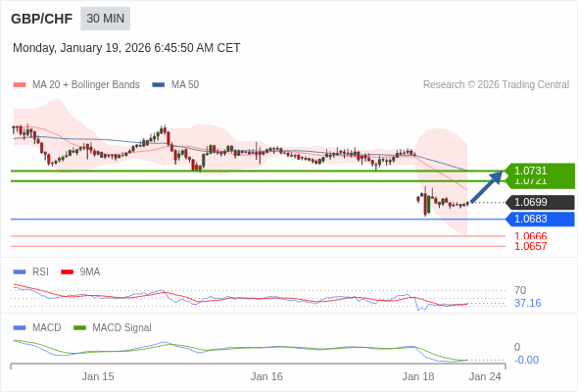Click the Jan 15 date axis label
Screen dimensions: 578x392
pyautogui.click(x=98, y=376)
